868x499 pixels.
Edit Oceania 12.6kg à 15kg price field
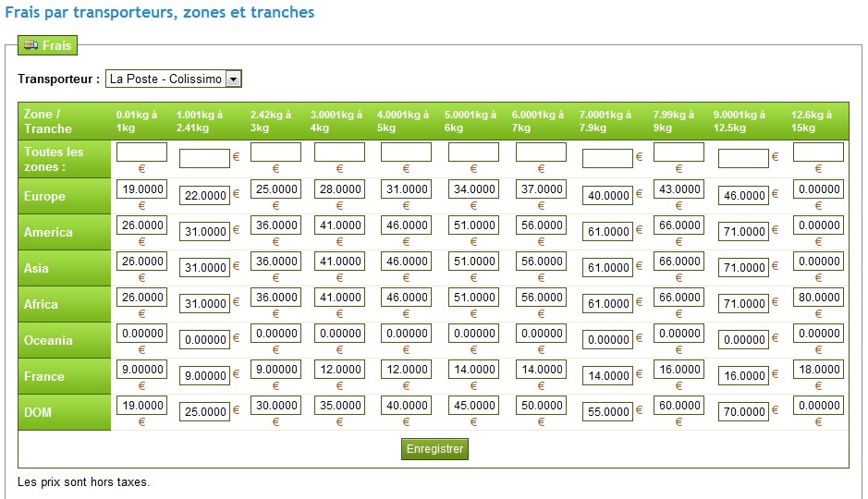point(818,333)
